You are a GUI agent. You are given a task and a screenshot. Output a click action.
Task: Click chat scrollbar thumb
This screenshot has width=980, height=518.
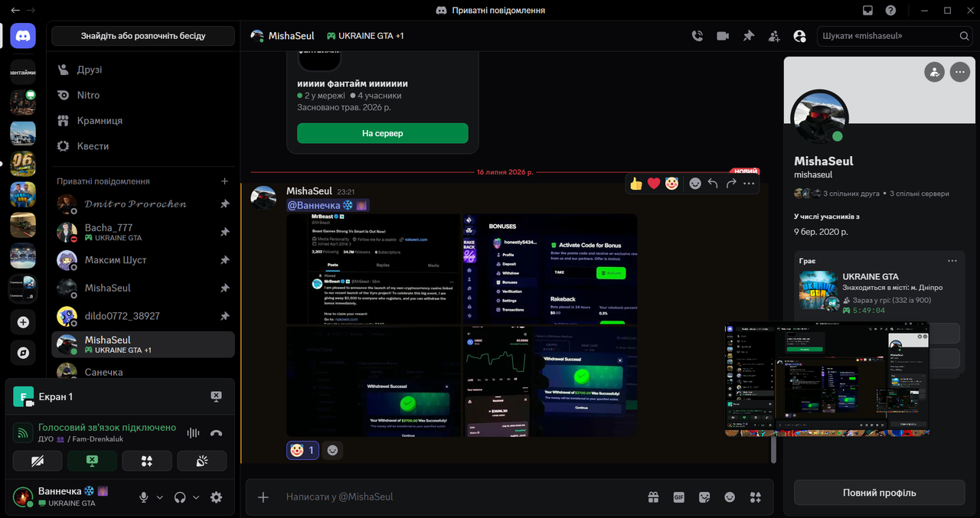(773, 451)
